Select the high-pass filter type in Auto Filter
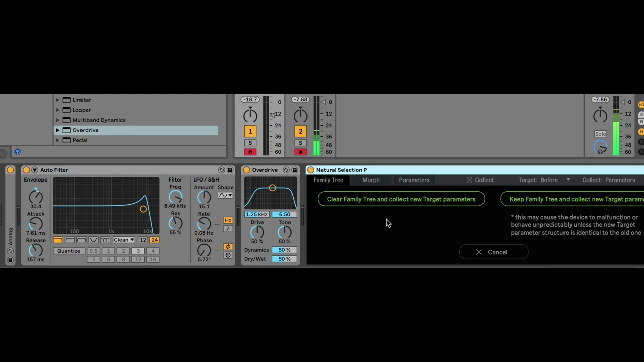Viewport: 644px width, 362px height. coord(70,240)
